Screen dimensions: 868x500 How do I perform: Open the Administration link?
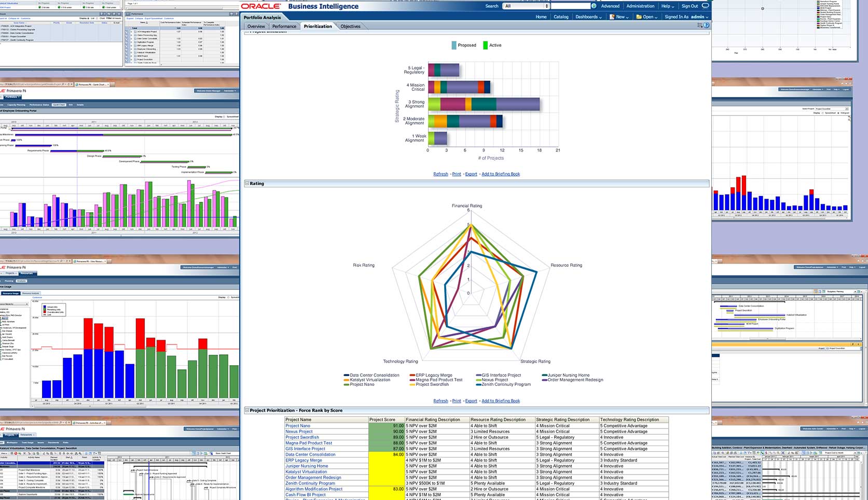[x=640, y=6]
